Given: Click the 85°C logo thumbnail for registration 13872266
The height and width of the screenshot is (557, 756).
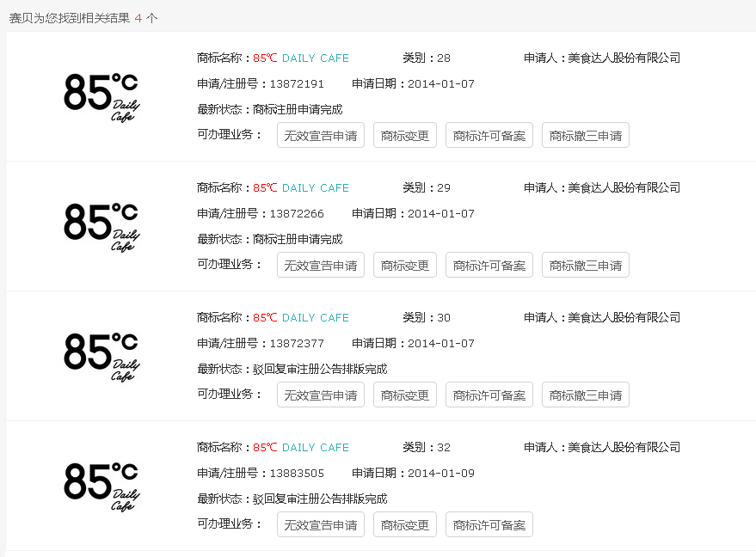Looking at the screenshot, I should coord(101,227).
